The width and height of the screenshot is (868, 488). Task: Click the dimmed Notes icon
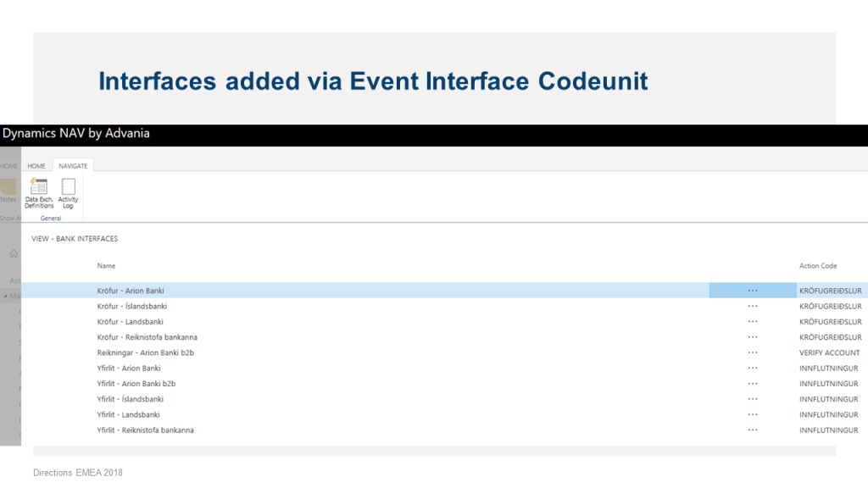point(8,191)
